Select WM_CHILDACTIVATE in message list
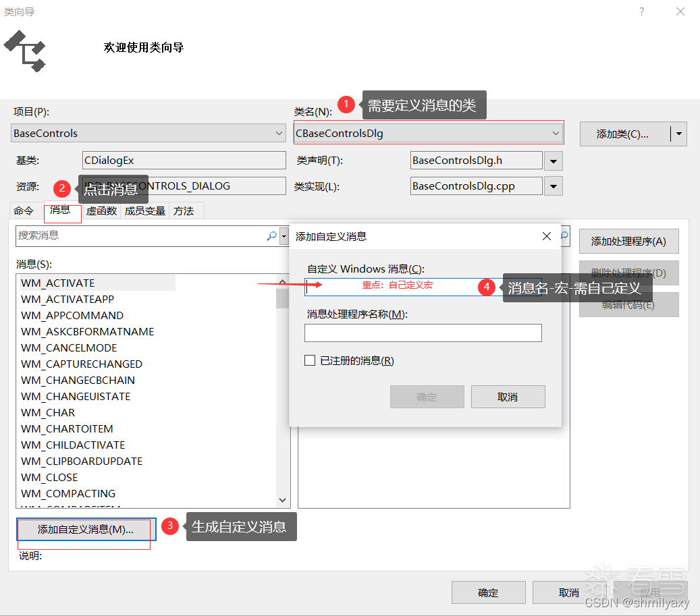 pyautogui.click(x=73, y=445)
